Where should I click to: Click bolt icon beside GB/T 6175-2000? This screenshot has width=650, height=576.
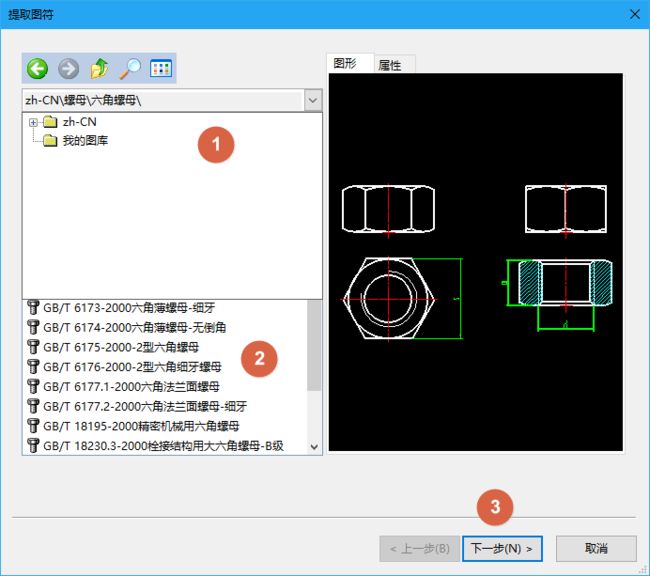coord(33,347)
